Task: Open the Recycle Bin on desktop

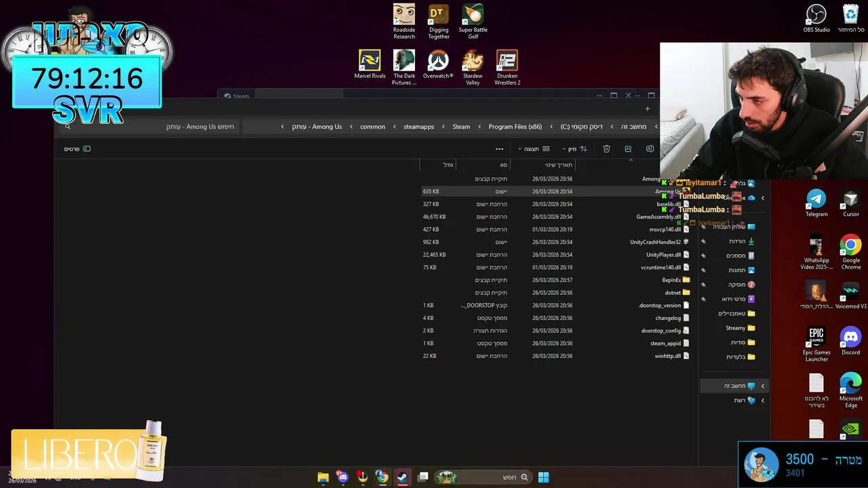Action: point(851,18)
